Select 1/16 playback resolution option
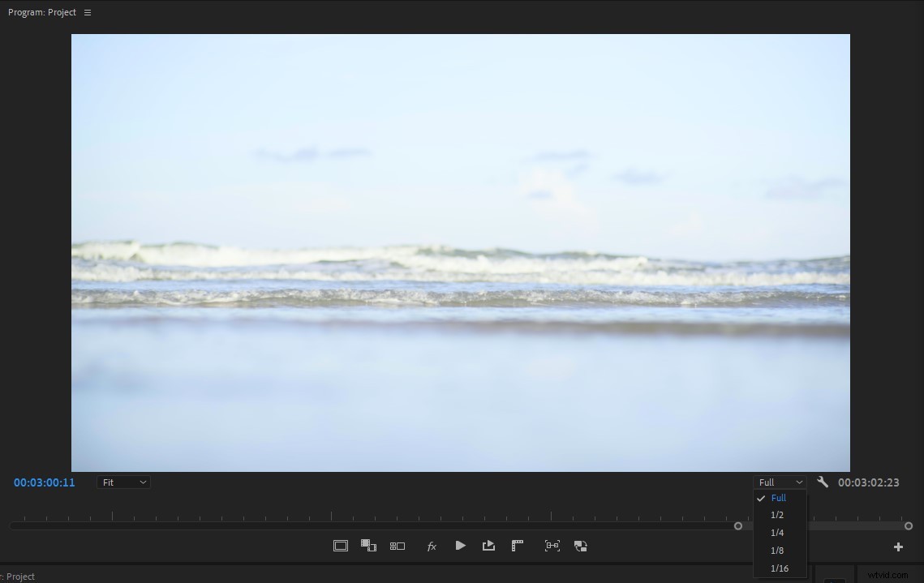The height and width of the screenshot is (583, 924). (779, 568)
